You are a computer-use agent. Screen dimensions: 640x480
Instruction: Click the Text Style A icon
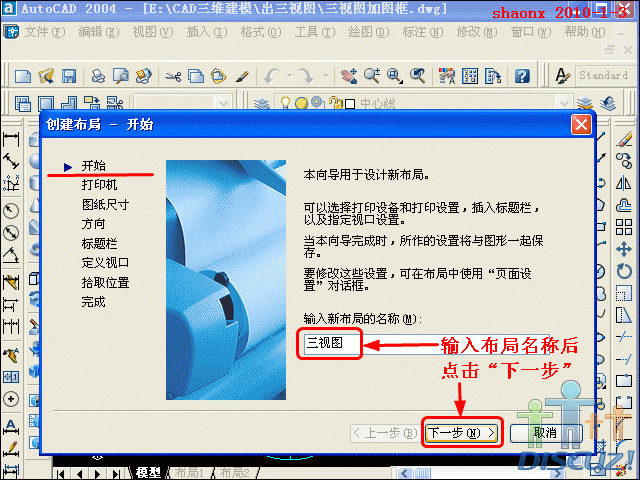click(562, 76)
